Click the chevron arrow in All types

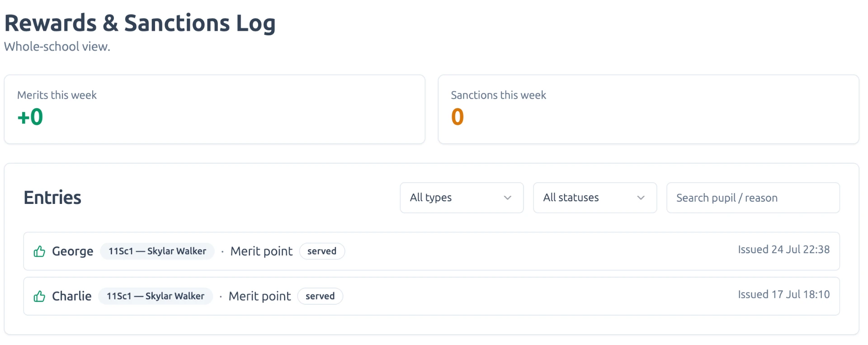pyautogui.click(x=508, y=198)
